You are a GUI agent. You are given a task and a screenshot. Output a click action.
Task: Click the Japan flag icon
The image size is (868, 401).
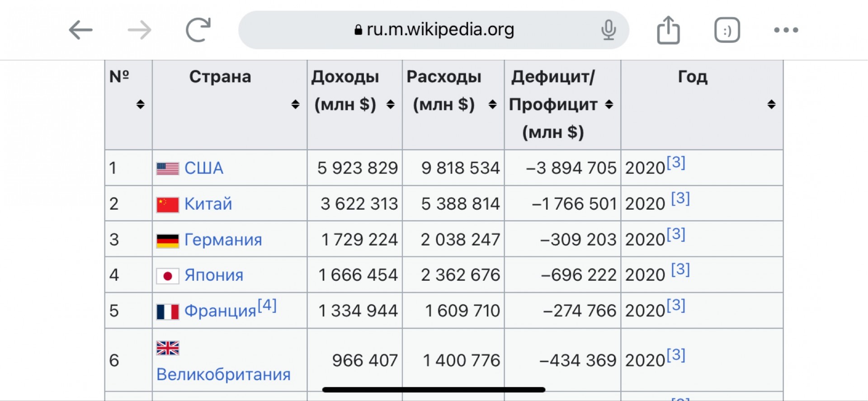click(167, 275)
